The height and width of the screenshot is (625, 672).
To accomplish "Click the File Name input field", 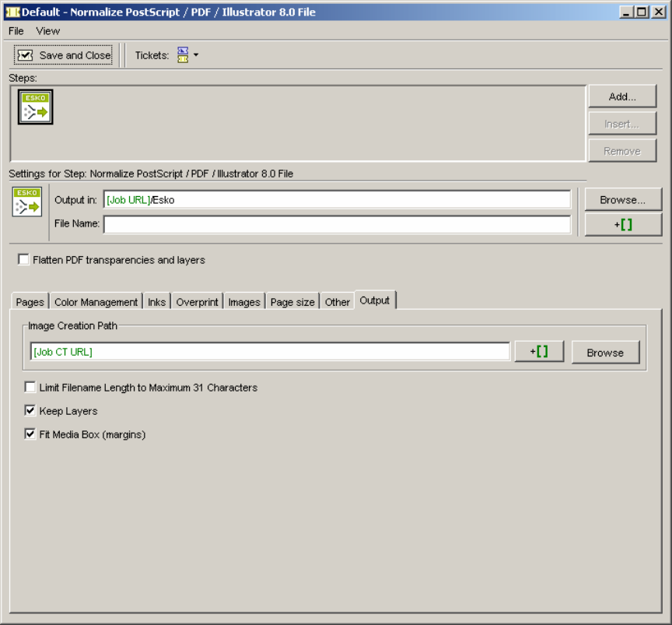I will point(337,224).
